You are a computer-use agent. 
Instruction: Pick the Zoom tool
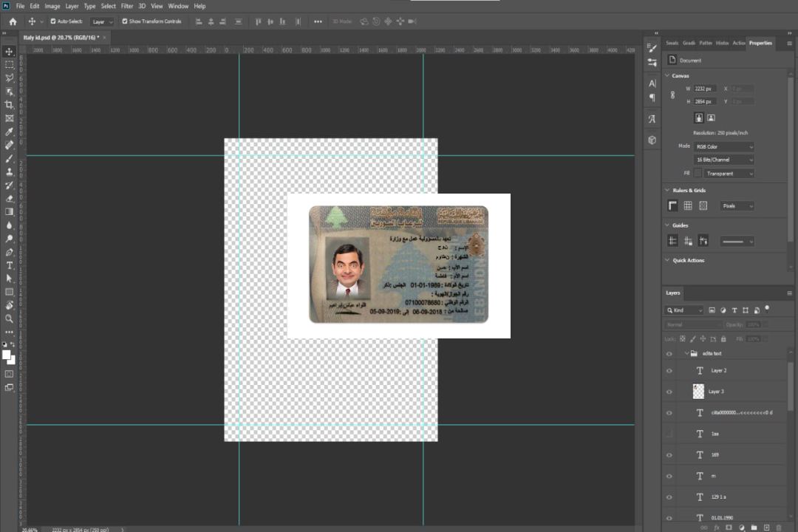[x=10, y=318]
